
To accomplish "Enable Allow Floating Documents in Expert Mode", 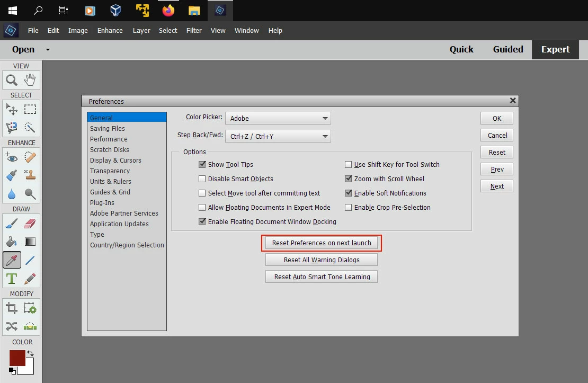I will coord(202,207).
